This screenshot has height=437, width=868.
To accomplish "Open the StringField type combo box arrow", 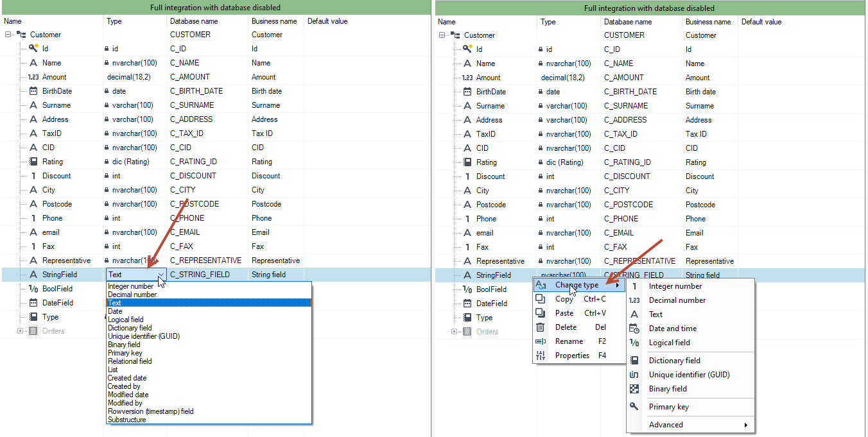I will [161, 275].
